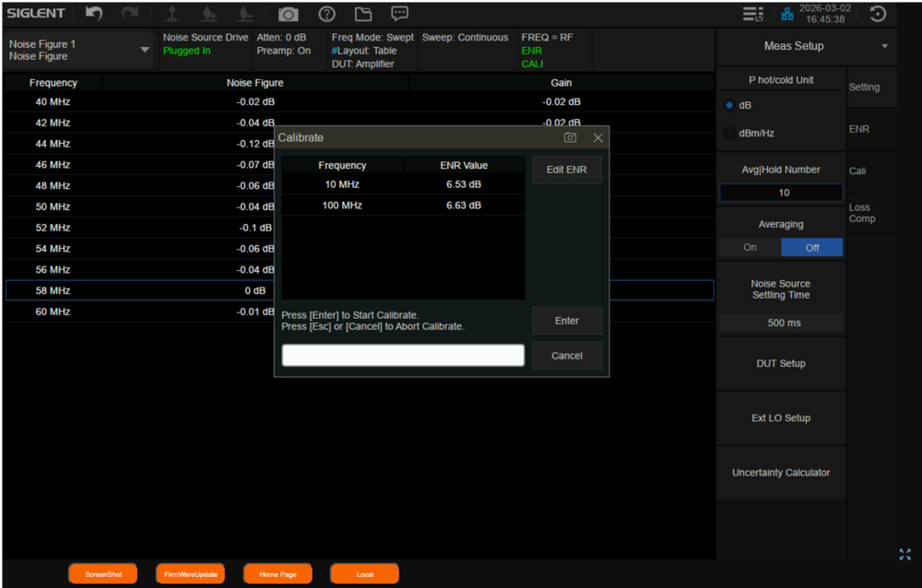Select the dB radio button
The image size is (922, 588).
729,105
